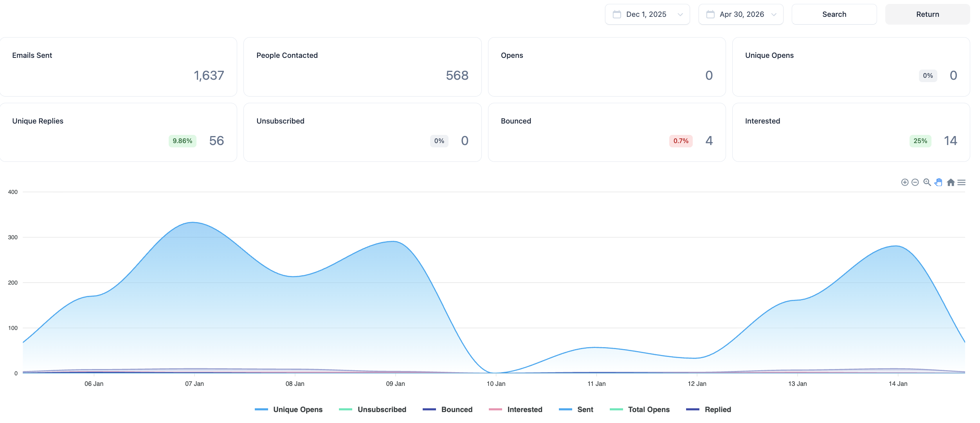Toggle Unsubscribed series in legend
The image size is (980, 423).
pos(373,409)
